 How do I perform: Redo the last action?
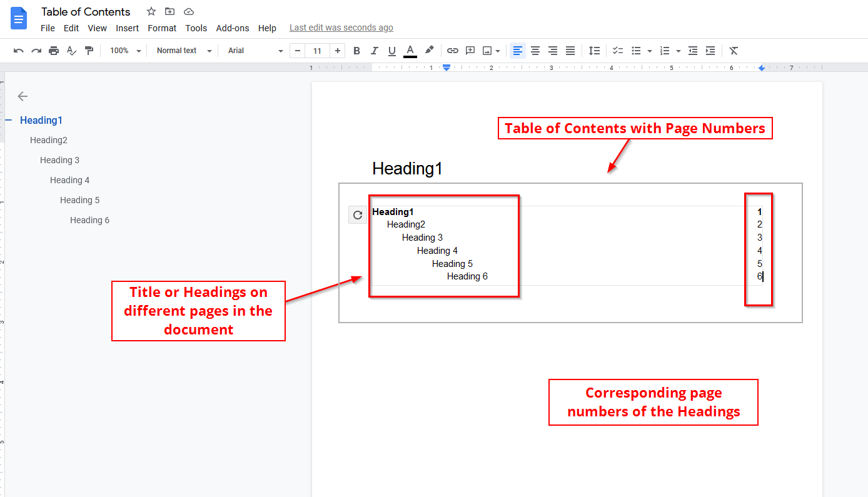click(x=36, y=51)
